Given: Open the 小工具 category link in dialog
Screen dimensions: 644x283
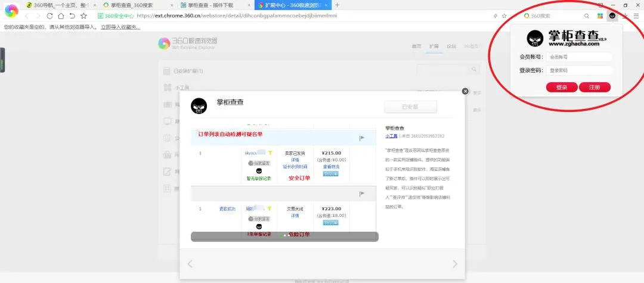Looking at the screenshot, I should (x=391, y=136).
